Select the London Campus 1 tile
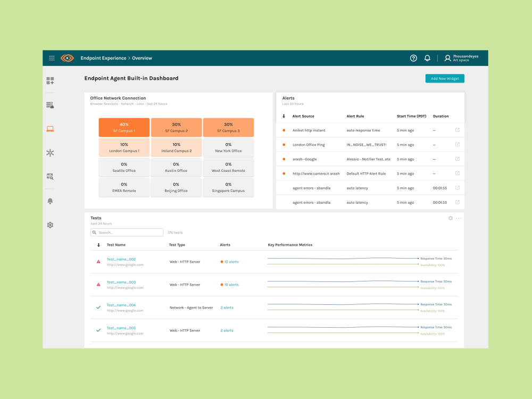 click(x=124, y=147)
